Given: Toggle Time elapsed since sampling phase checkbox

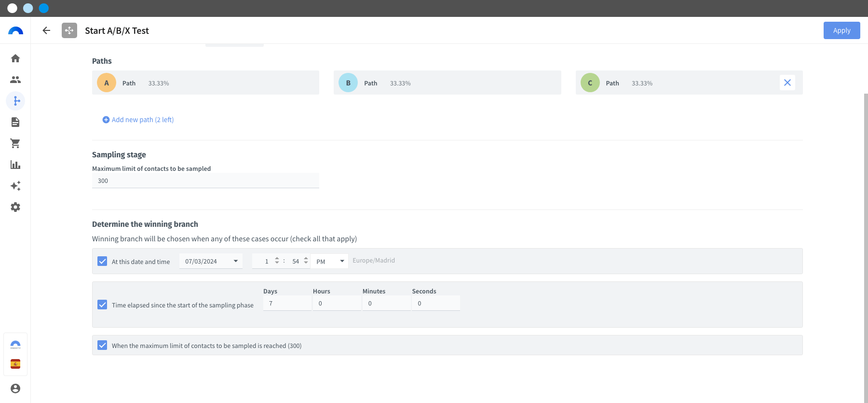Looking at the screenshot, I should pyautogui.click(x=102, y=305).
